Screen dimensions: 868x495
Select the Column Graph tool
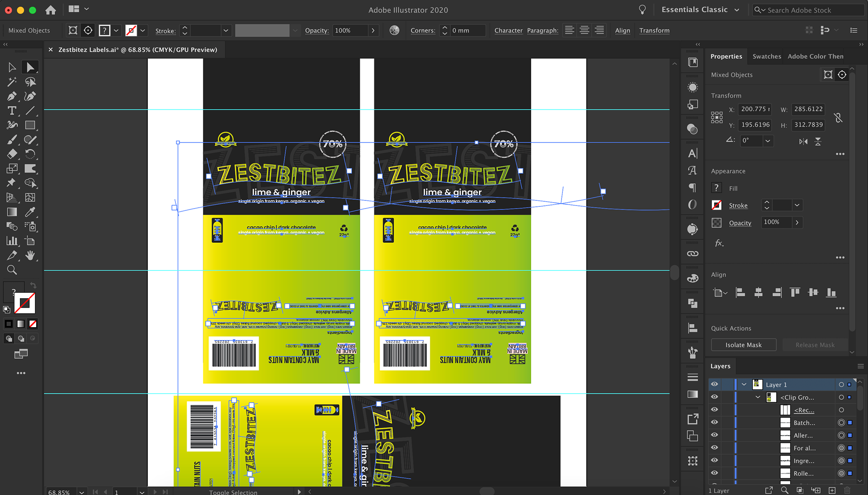tap(12, 241)
